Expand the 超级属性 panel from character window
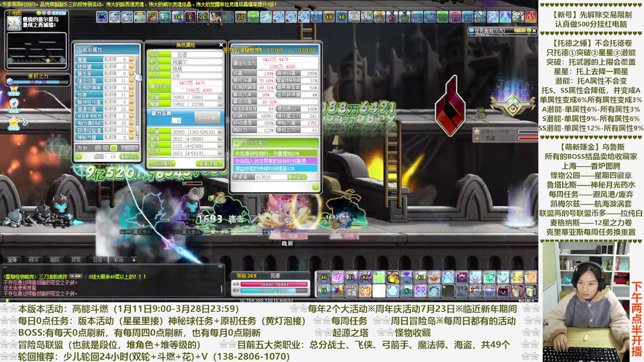The image size is (644, 362). click(162, 164)
